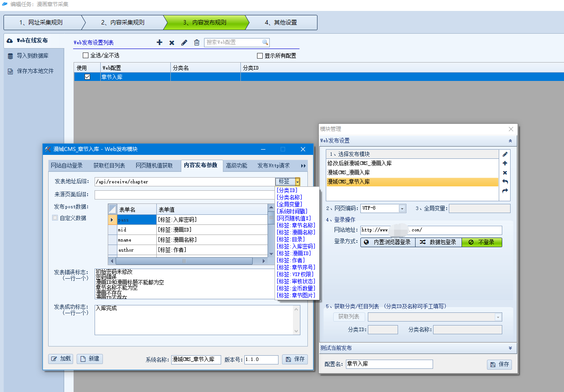The width and height of the screenshot is (564, 392).
Task: Go to step 2、内容采集规则
Action: [123, 22]
